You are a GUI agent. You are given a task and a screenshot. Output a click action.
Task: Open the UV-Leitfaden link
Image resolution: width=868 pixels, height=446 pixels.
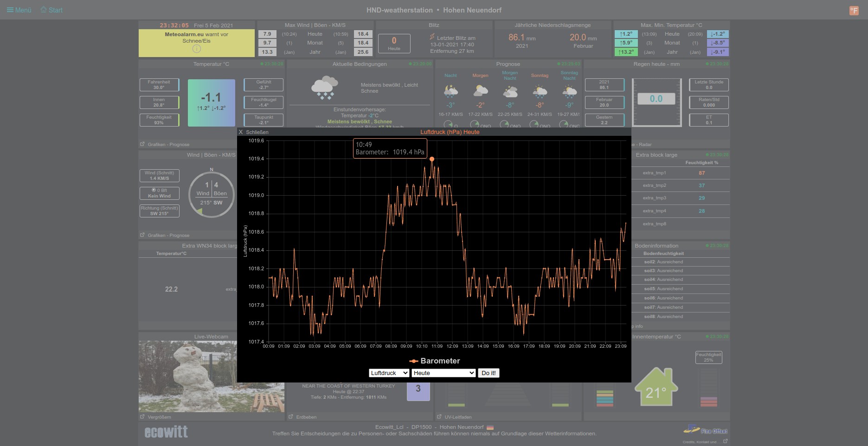pos(454,417)
